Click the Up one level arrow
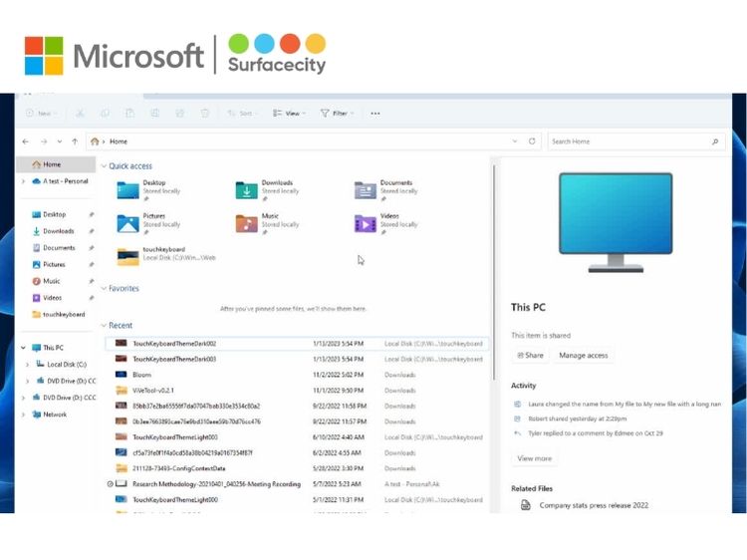 pos(75,141)
